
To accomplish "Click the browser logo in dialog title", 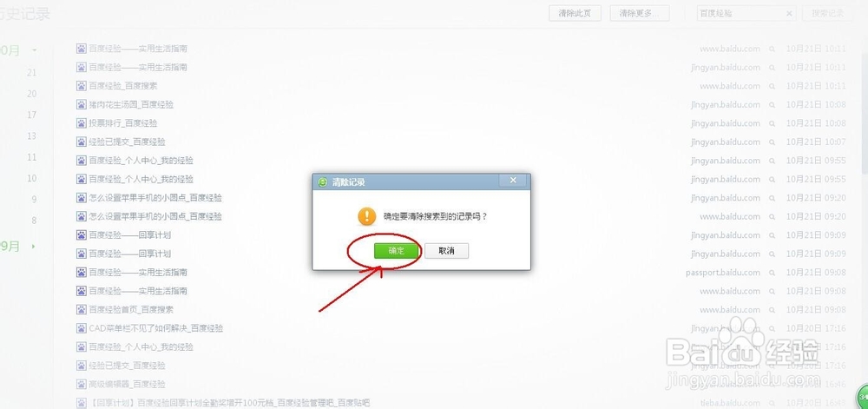I will pyautogui.click(x=322, y=181).
